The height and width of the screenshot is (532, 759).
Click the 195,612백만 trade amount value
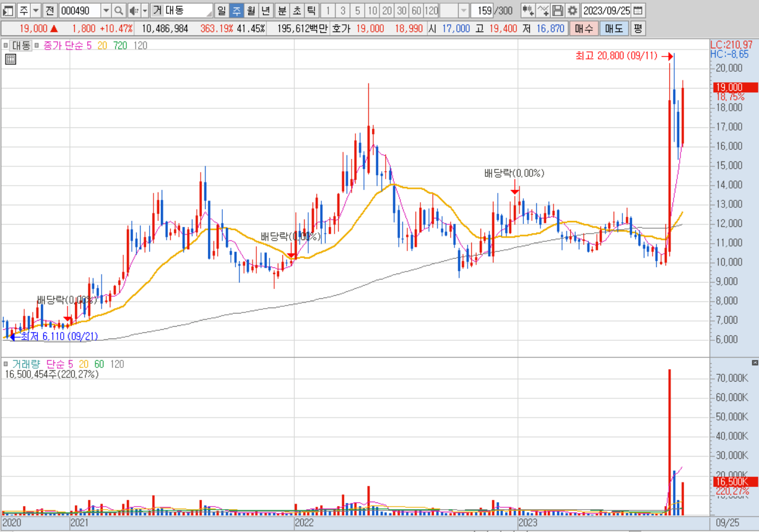pyautogui.click(x=302, y=28)
